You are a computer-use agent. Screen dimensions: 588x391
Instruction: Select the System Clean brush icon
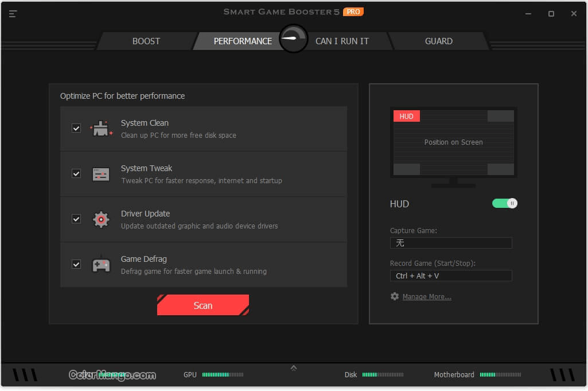coord(101,128)
